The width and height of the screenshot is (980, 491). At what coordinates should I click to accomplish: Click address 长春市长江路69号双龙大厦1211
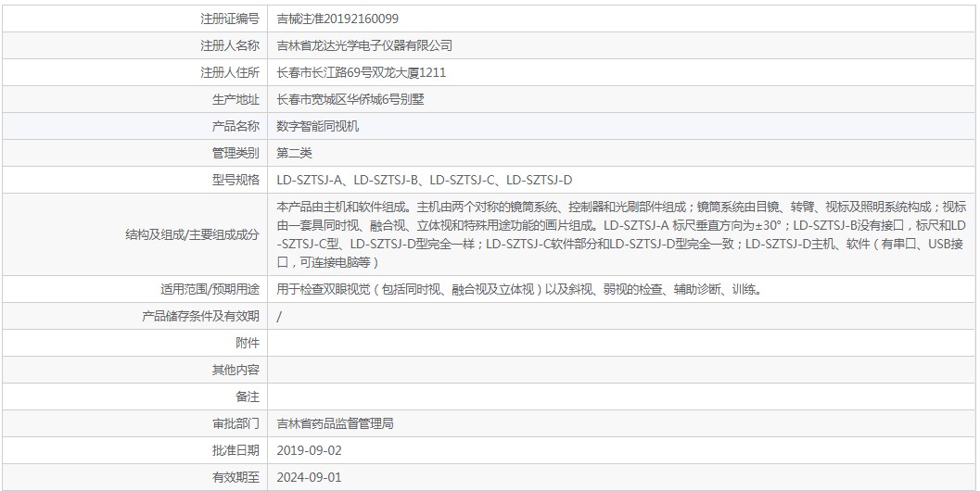(x=362, y=72)
